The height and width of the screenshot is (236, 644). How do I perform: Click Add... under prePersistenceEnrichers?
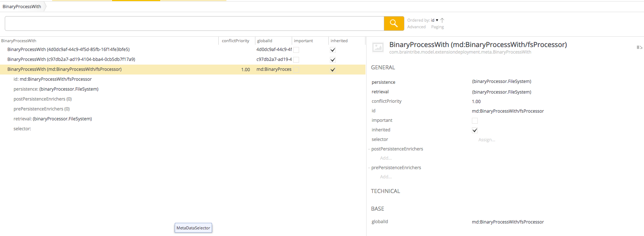point(386,177)
